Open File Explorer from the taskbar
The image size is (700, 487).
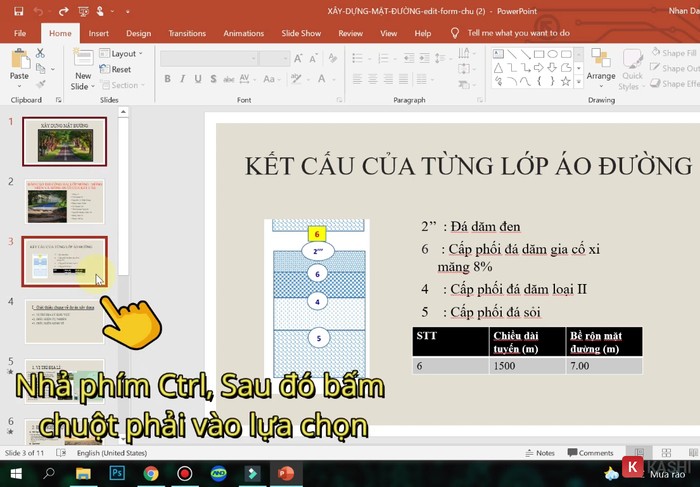tap(83, 473)
